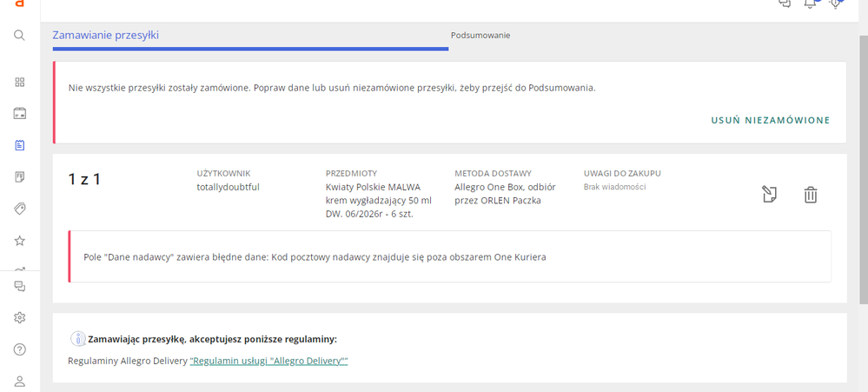Open the sidebar messages bubble icon
The width and height of the screenshot is (868, 392).
pyautogui.click(x=20, y=287)
